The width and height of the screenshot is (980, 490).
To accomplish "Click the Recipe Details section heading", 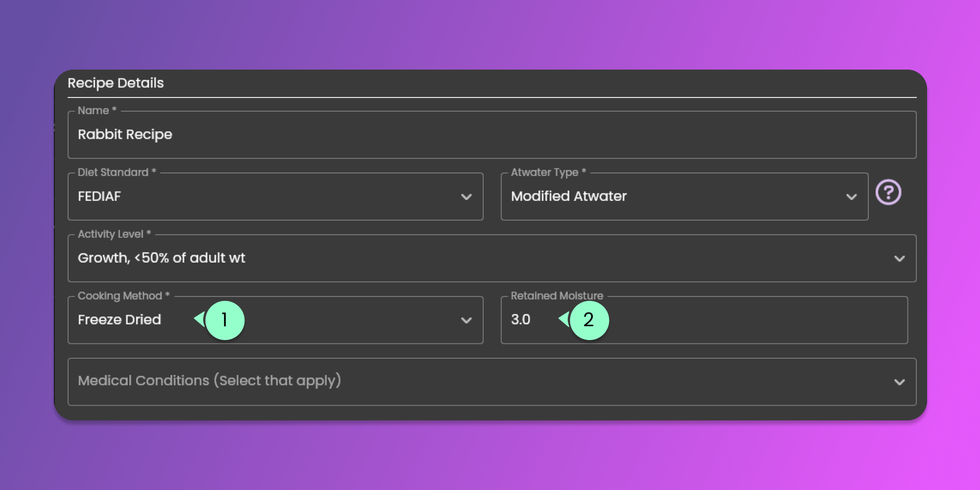I will pyautogui.click(x=116, y=83).
